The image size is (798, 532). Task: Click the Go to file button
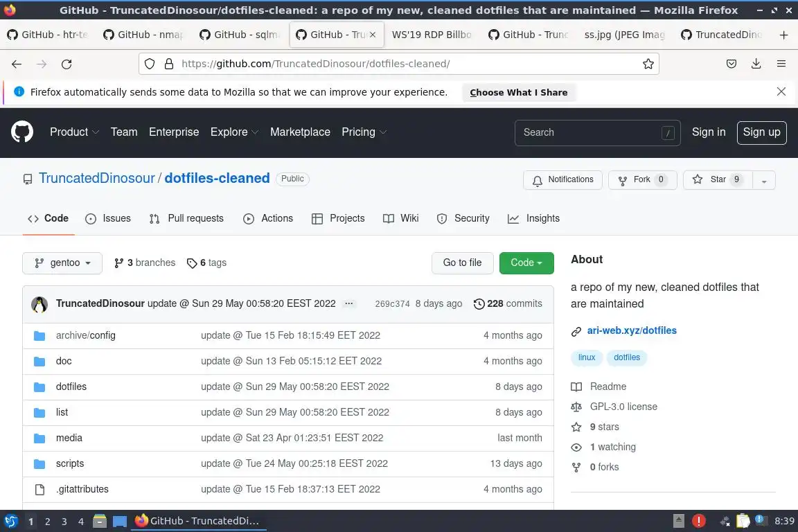(462, 263)
